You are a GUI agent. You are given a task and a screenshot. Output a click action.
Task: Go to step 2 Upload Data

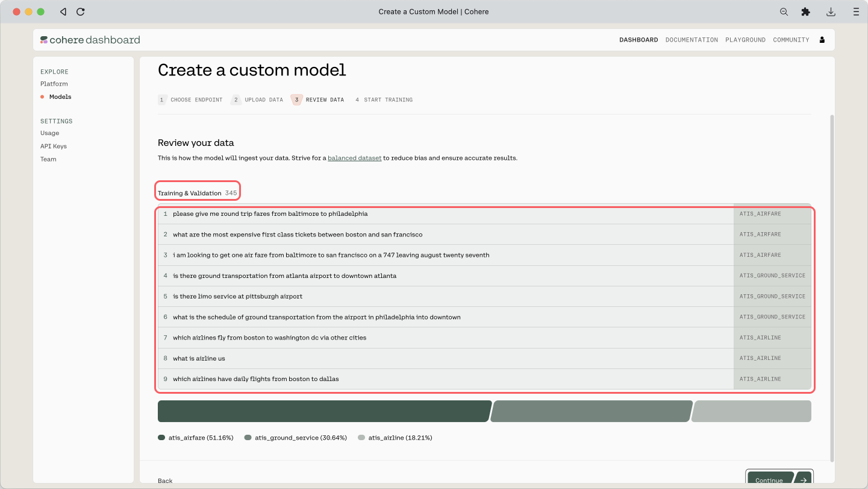(257, 100)
